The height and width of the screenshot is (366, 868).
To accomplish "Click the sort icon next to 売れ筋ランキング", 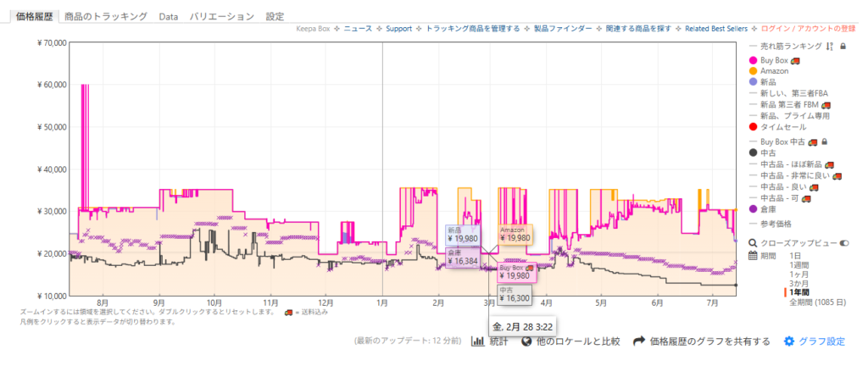I will (830, 47).
